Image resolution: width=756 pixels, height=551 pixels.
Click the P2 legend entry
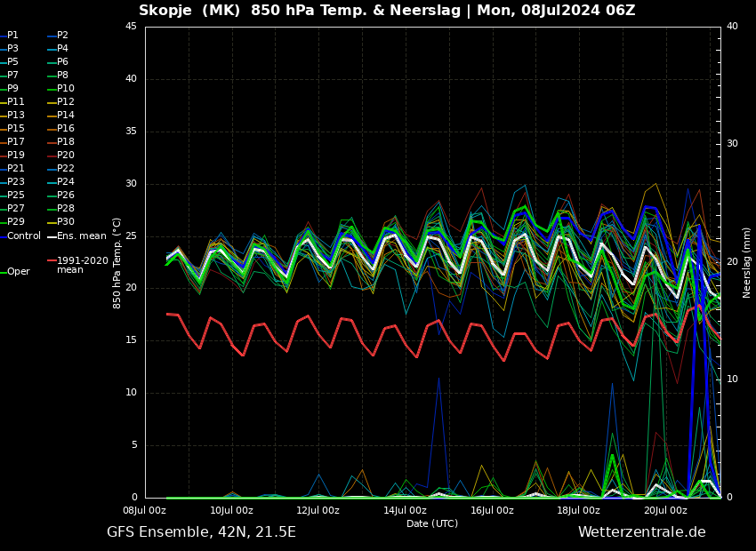pyautogui.click(x=62, y=36)
